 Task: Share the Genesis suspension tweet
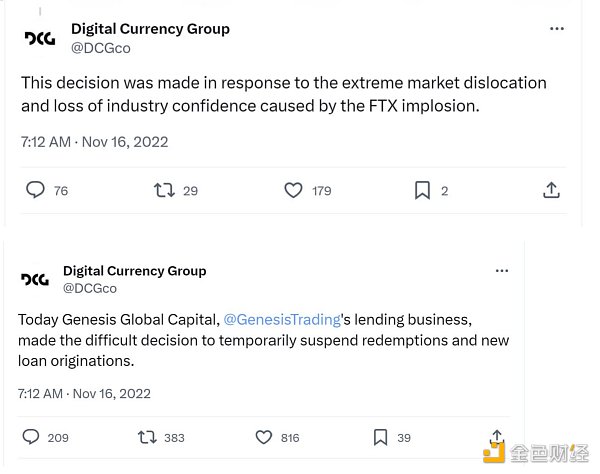click(497, 437)
